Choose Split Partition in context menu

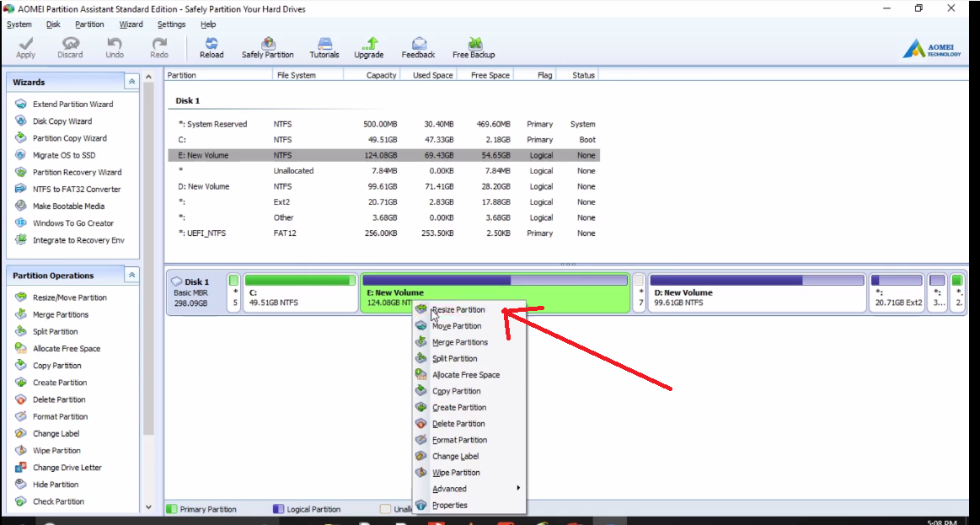(x=469, y=358)
